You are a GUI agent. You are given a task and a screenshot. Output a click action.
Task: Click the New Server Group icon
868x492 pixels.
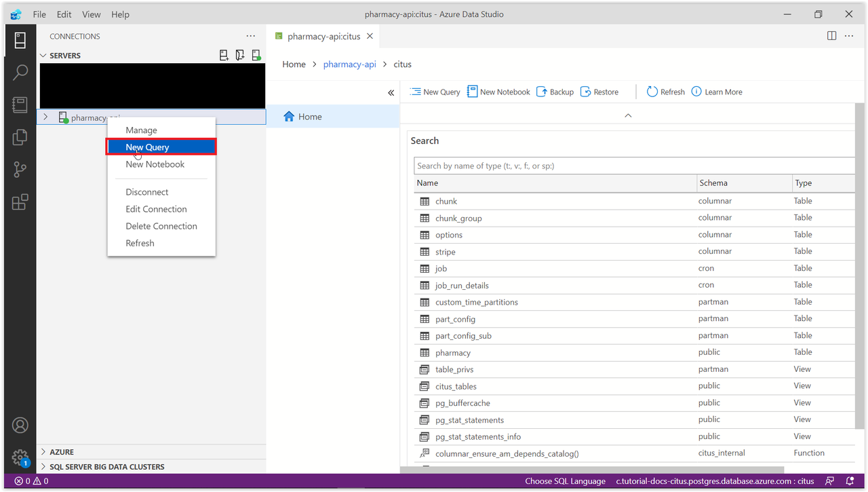[x=240, y=56]
